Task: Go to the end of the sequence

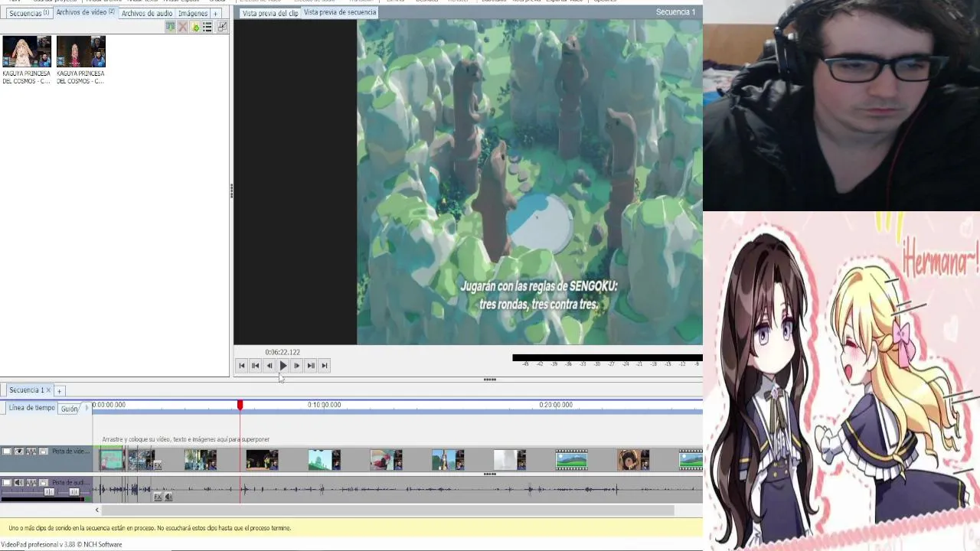Action: pos(325,366)
